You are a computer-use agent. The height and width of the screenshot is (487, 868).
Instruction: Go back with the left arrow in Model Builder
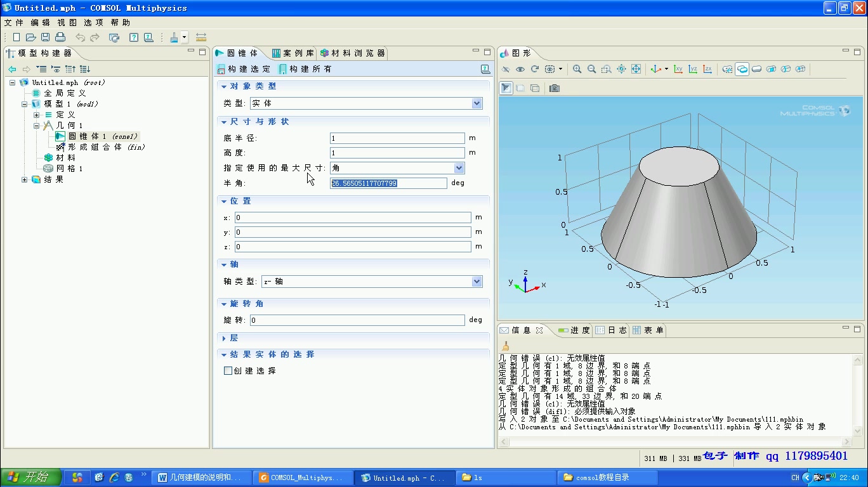pyautogui.click(x=12, y=69)
